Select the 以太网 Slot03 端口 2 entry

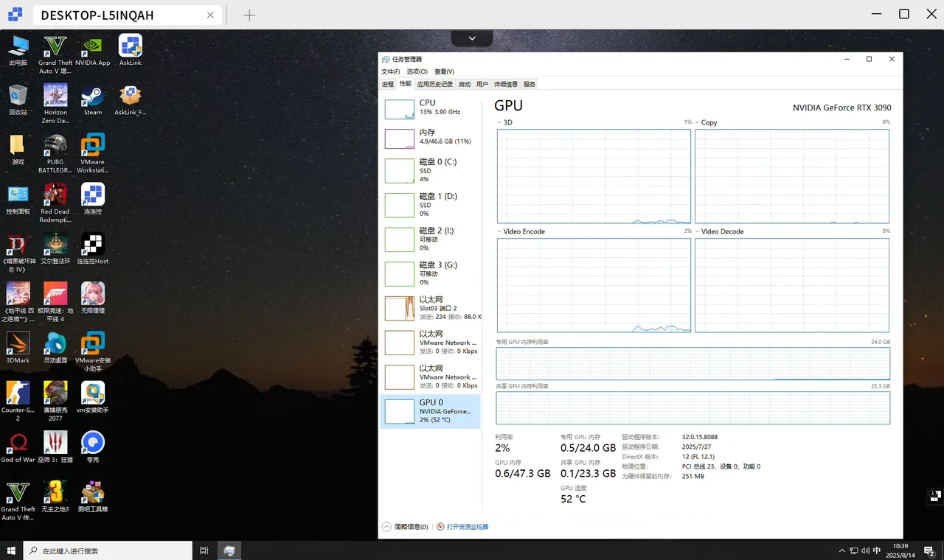coord(430,308)
